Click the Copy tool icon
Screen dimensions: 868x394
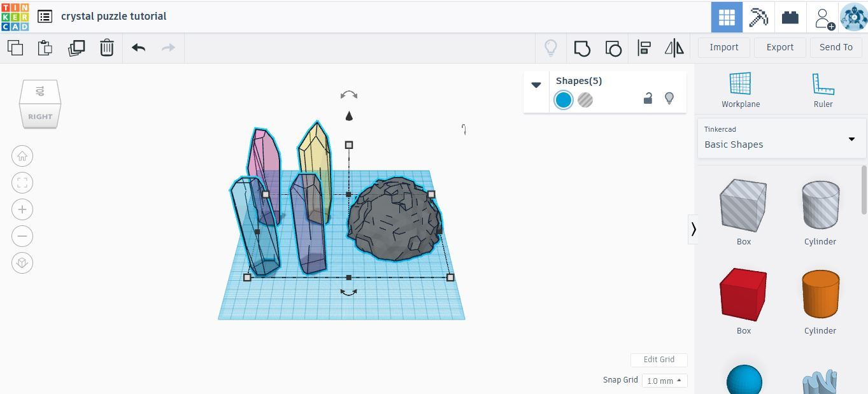tap(15, 48)
